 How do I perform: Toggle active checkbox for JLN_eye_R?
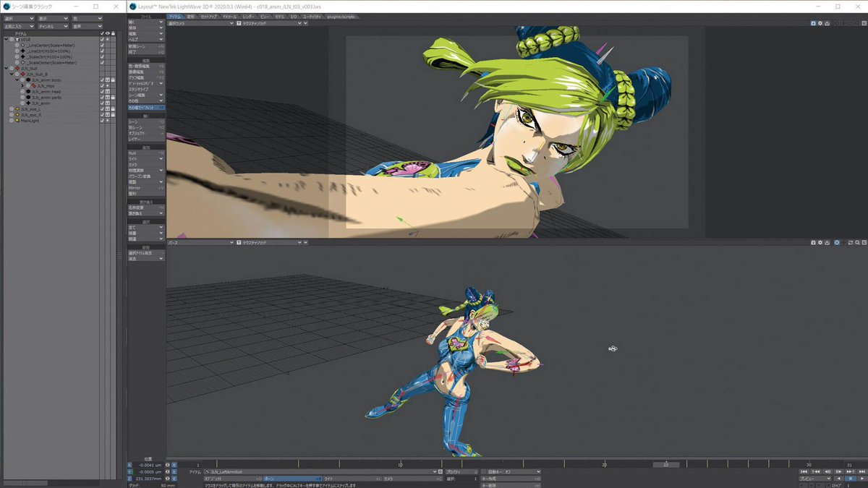(x=102, y=115)
